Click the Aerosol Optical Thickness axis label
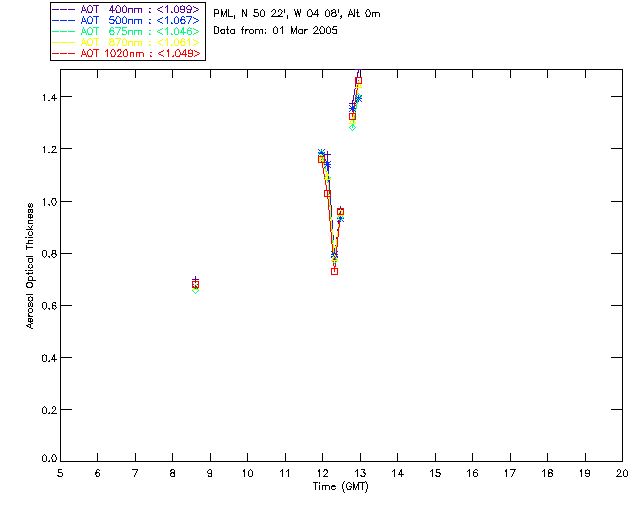 click(x=30, y=266)
